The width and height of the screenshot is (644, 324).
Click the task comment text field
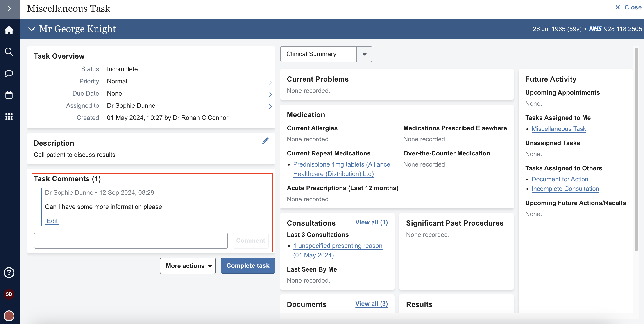pyautogui.click(x=131, y=240)
